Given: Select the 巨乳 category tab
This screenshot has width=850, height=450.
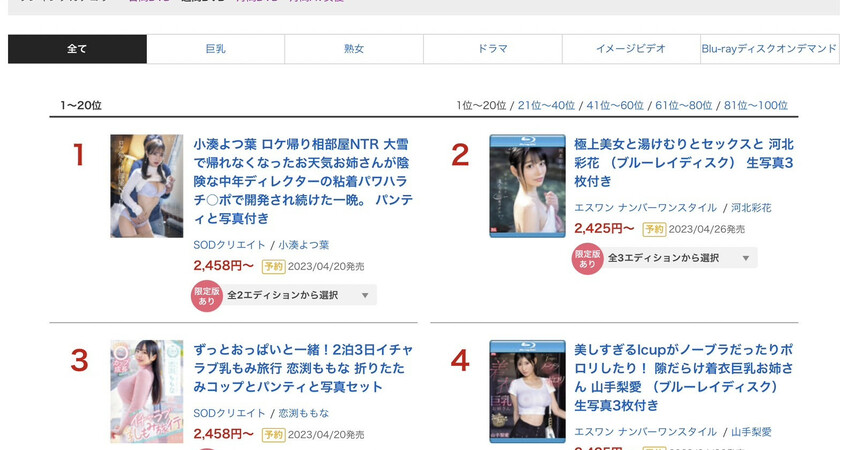Looking at the screenshot, I should point(215,49).
